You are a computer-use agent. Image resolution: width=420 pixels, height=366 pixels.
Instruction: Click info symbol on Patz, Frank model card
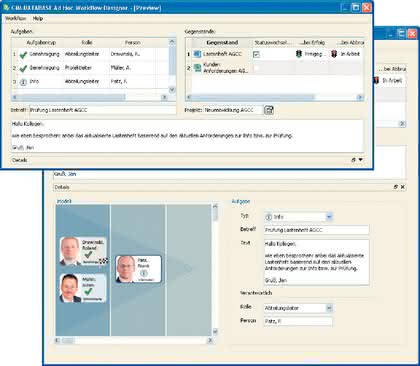(x=144, y=273)
